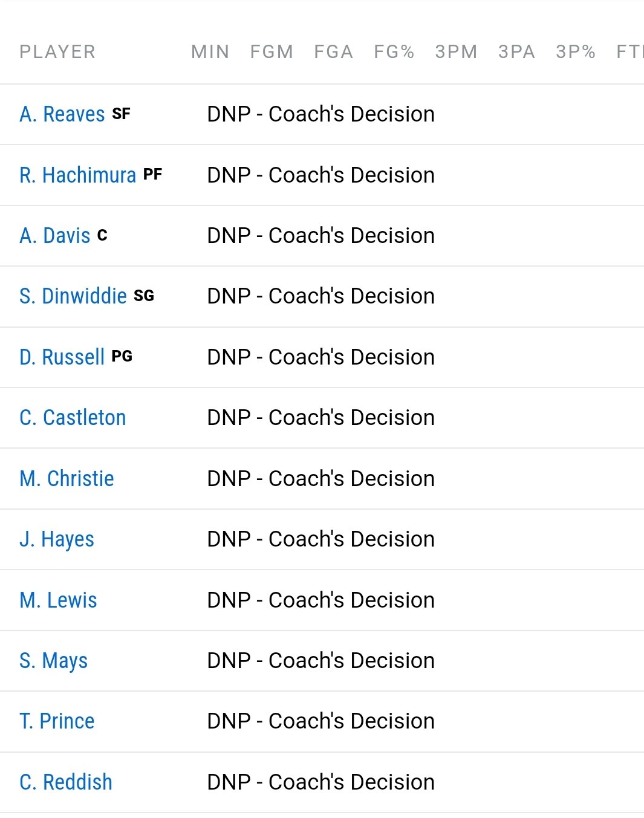Click the FG% column header
Viewport: 644px width, 818px height.
pos(394,52)
